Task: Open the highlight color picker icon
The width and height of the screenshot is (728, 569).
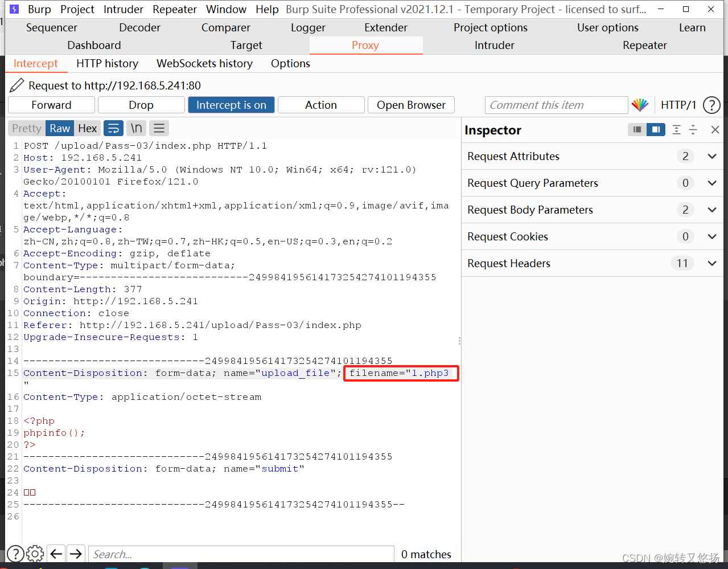Action: (x=640, y=105)
